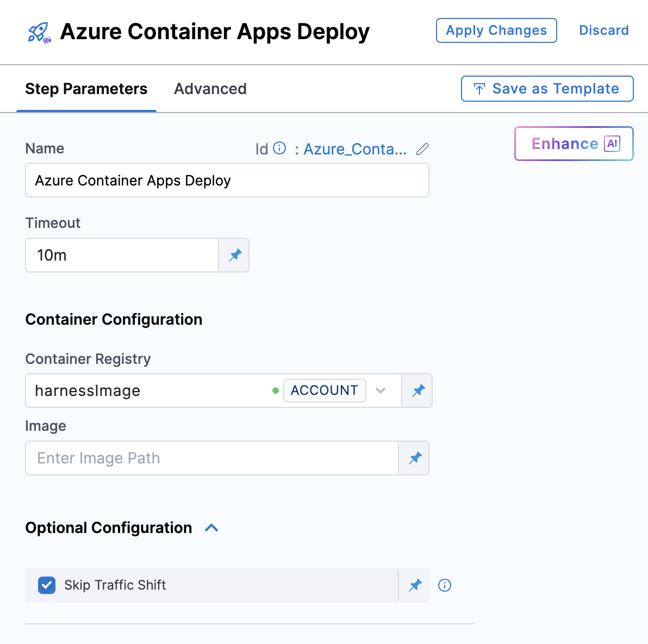This screenshot has width=648, height=644.
Task: Click the Apply Changes button
Action: point(496,30)
